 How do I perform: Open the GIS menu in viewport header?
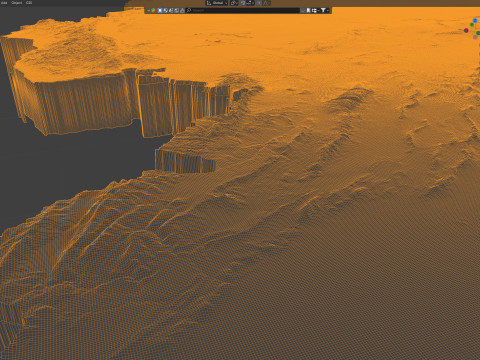[x=29, y=3]
